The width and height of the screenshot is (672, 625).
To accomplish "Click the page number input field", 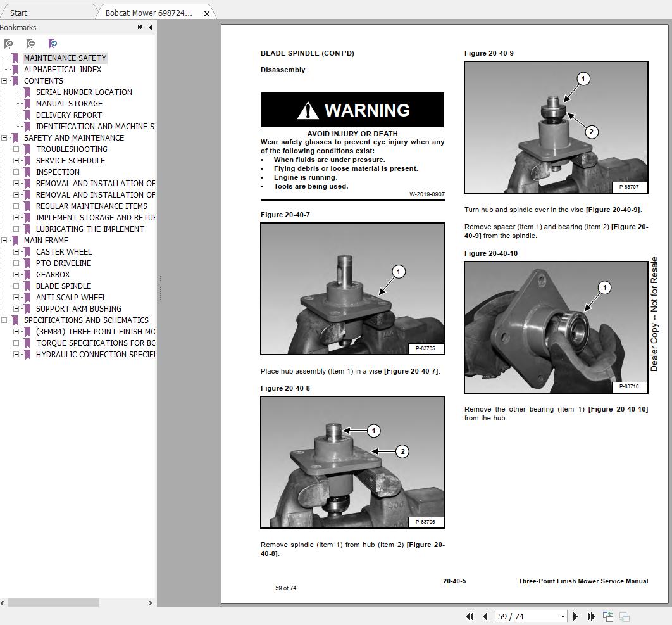I will 527,616.
